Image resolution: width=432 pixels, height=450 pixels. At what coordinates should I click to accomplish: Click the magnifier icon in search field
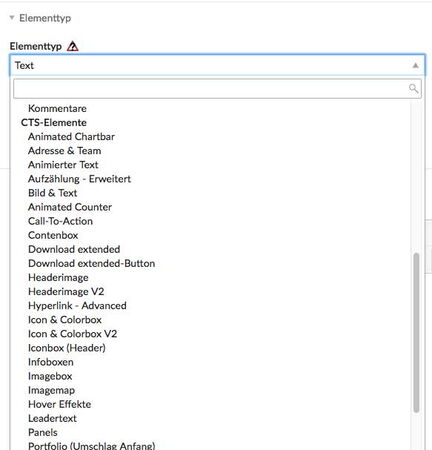(x=413, y=88)
